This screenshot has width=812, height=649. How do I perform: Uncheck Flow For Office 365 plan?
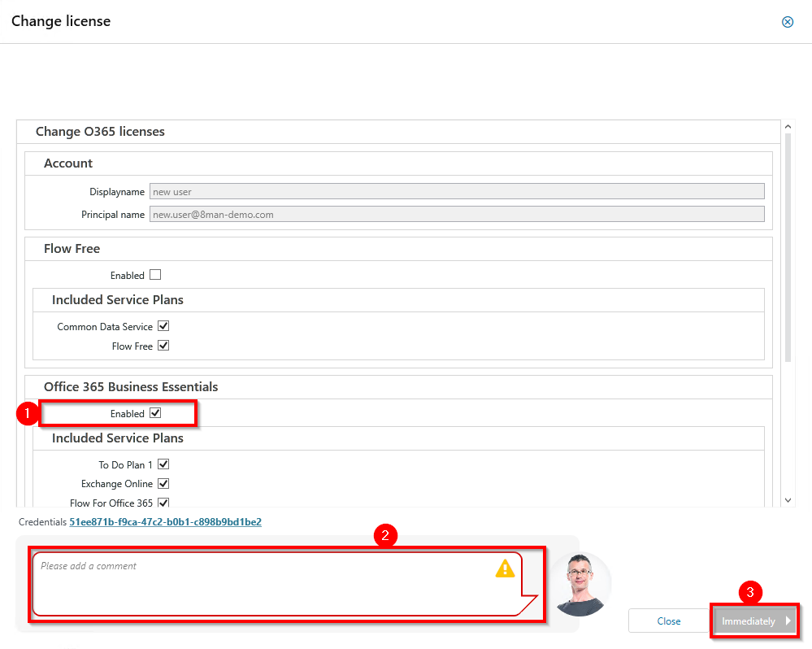[x=163, y=503]
